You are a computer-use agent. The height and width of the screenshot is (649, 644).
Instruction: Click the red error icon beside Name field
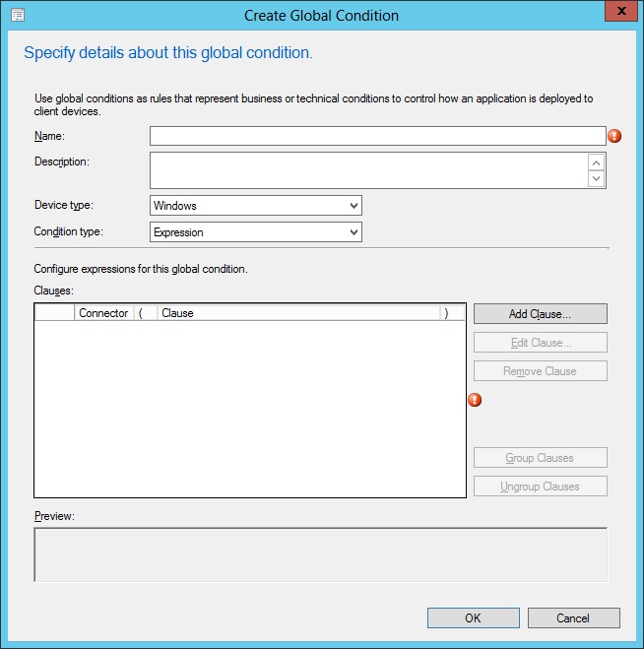[615, 136]
